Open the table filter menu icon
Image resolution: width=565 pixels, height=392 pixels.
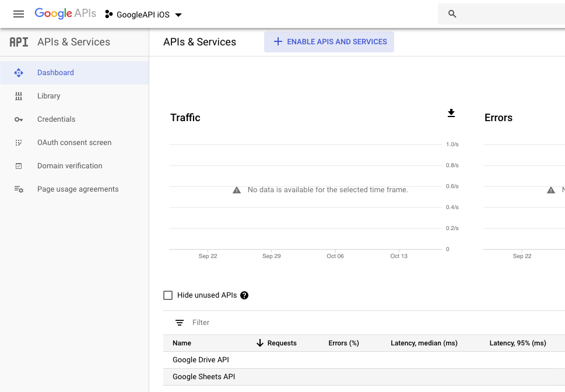[180, 323]
